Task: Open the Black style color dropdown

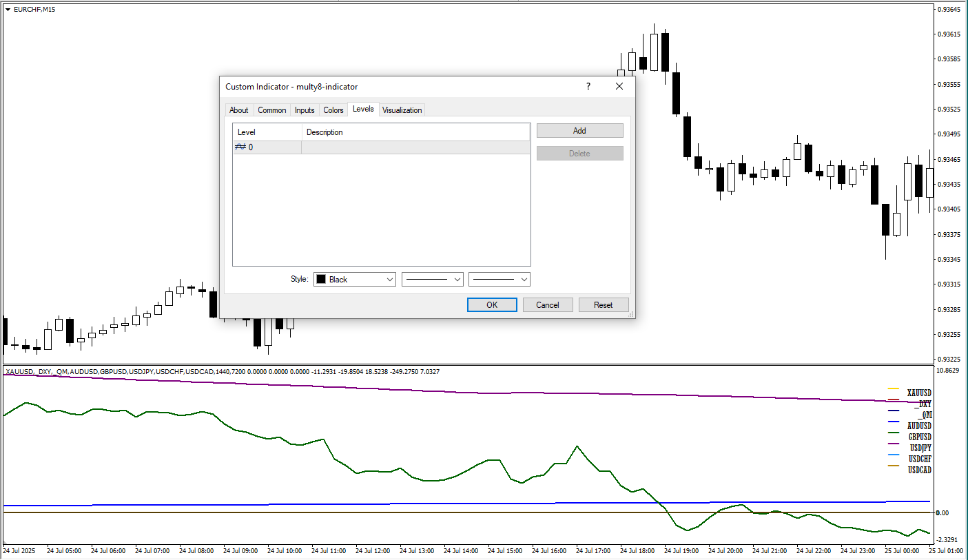Action: [389, 280]
